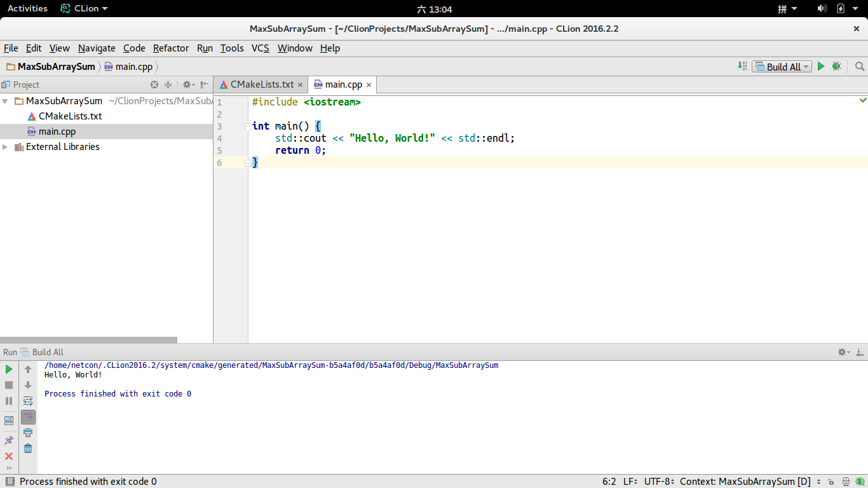Image resolution: width=868 pixels, height=488 pixels.
Task: Open the event log green notification bubble
Action: (860, 482)
